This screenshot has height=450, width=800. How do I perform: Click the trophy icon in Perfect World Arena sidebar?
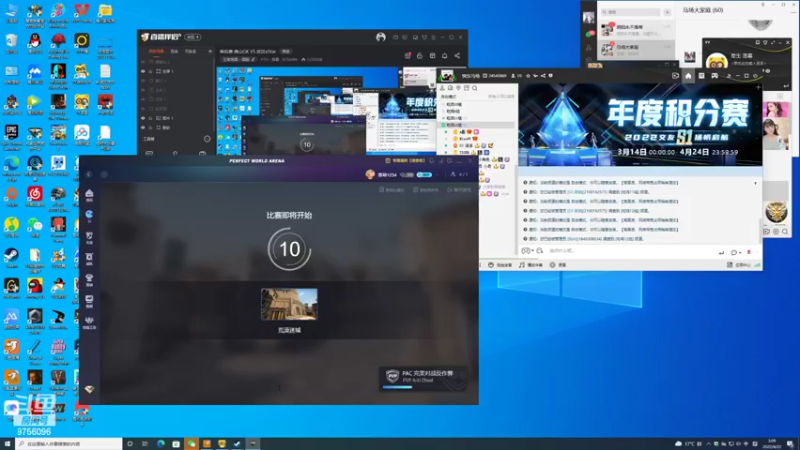point(89,279)
